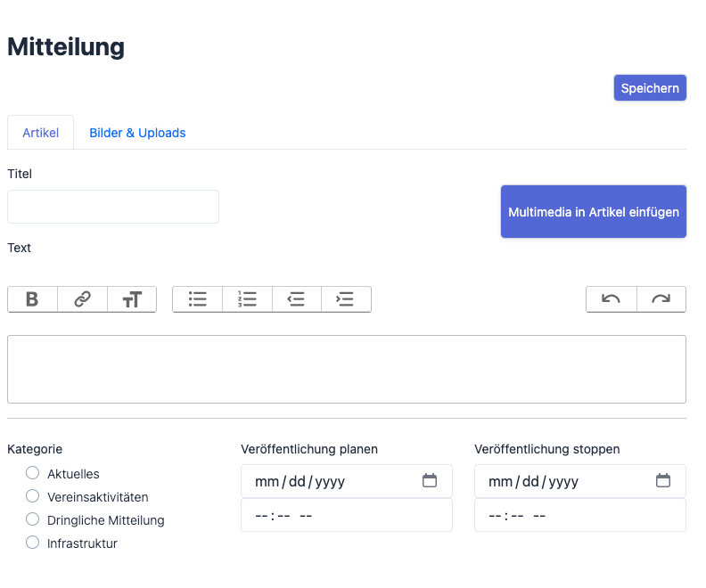Redo the last editor change
Screen dimensions: 706x588
pyautogui.click(x=661, y=299)
